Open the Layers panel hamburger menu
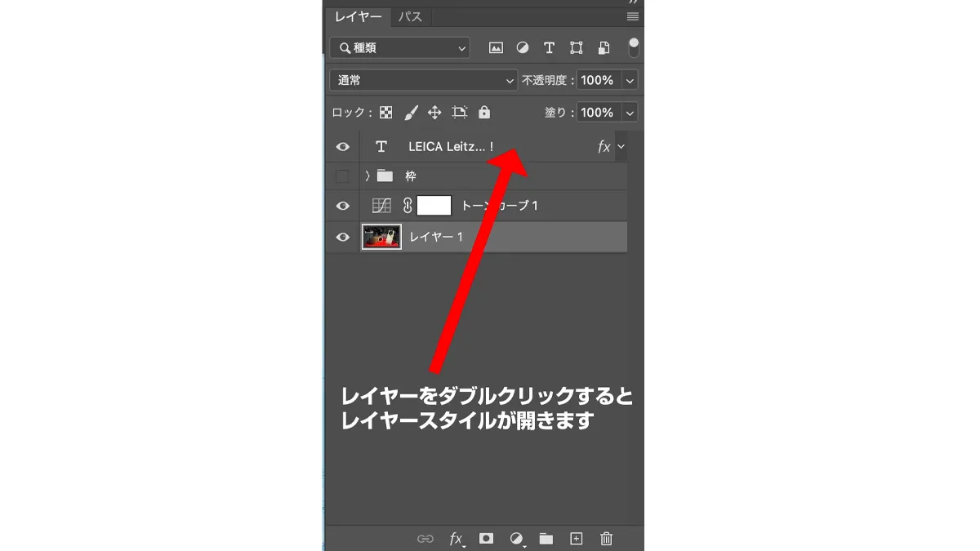This screenshot has height=551, width=980. tap(632, 16)
